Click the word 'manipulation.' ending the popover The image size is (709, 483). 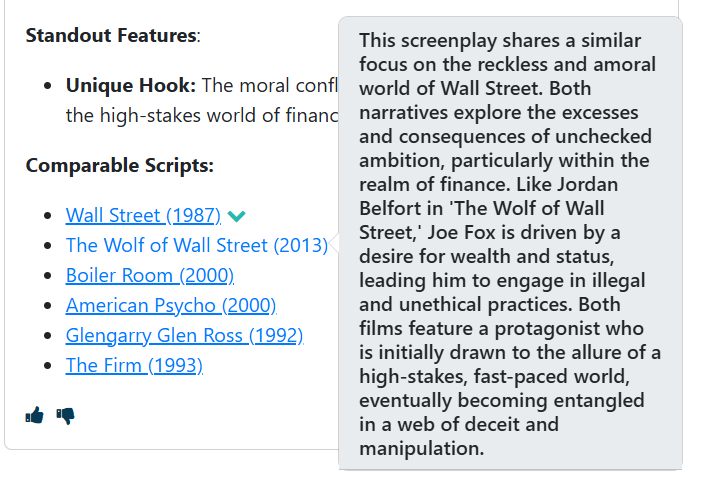pyautogui.click(x=421, y=449)
